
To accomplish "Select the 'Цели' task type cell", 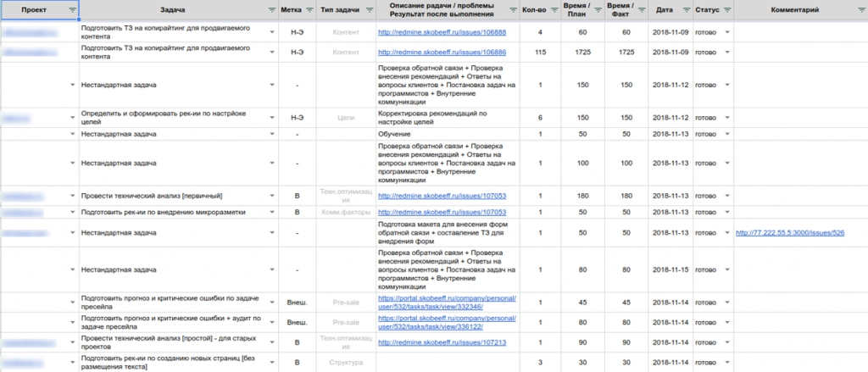I will coord(346,118).
